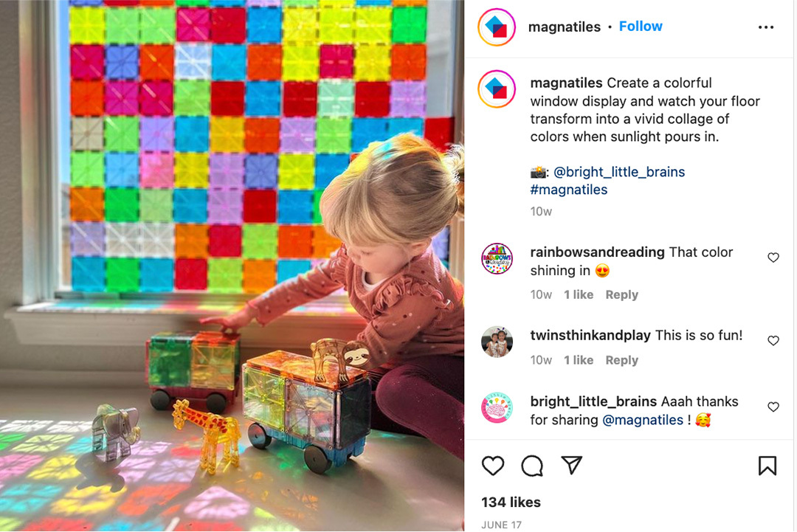Open the bright_little_brains commenter avatar

coord(497,407)
